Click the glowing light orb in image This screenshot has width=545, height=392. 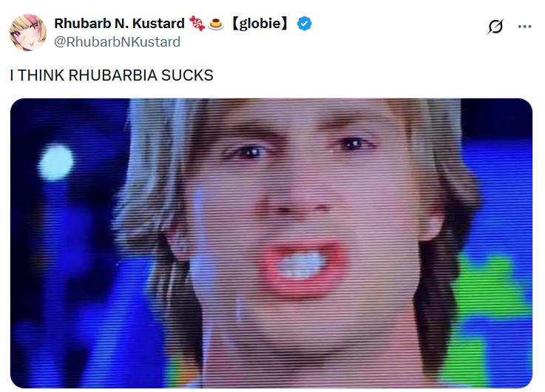click(55, 163)
